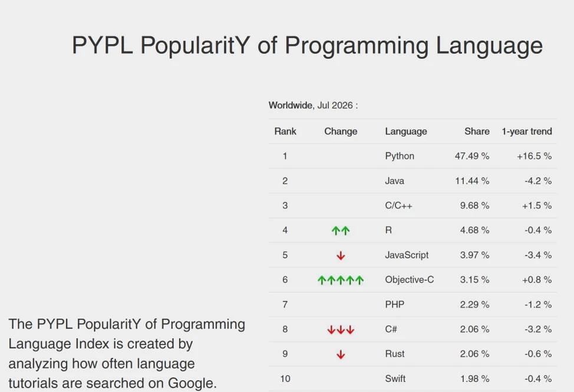574x392 pixels.
Task: Select the Java language cell
Action: pos(394,181)
